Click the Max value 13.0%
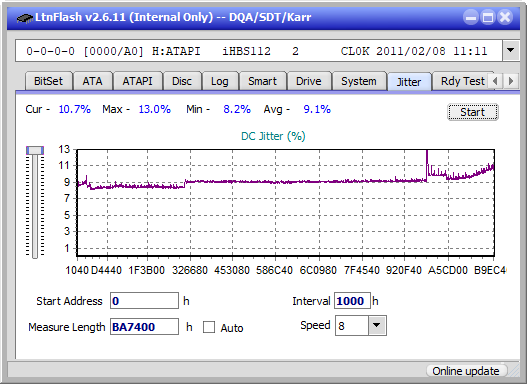527x384 pixels. point(155,109)
